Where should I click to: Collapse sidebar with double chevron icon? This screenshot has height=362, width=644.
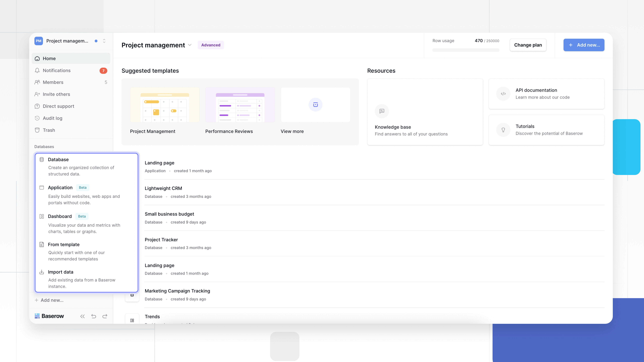coord(82,316)
